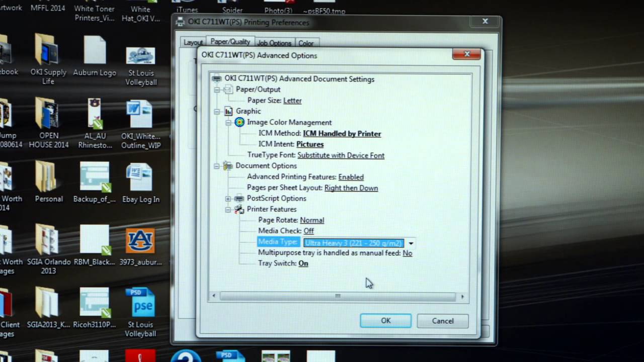The height and width of the screenshot is (362, 644).
Task: Click the Photo(3) desktop label
Action: (278, 11)
